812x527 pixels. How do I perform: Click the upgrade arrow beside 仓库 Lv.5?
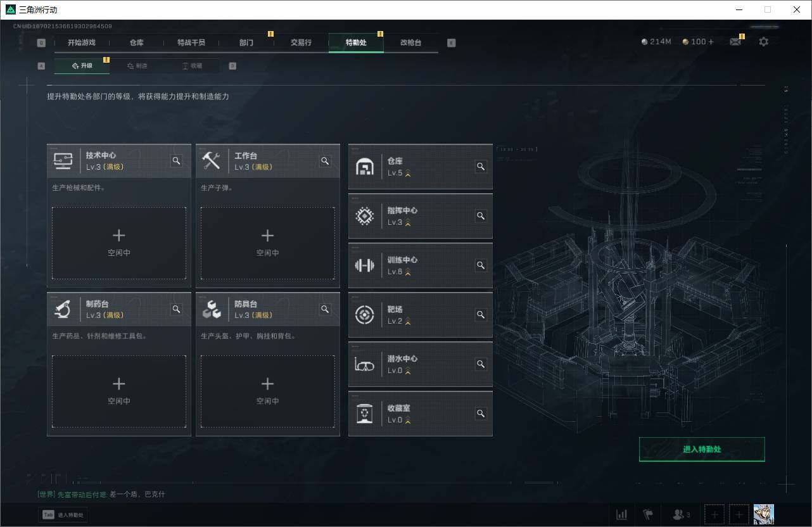point(408,173)
